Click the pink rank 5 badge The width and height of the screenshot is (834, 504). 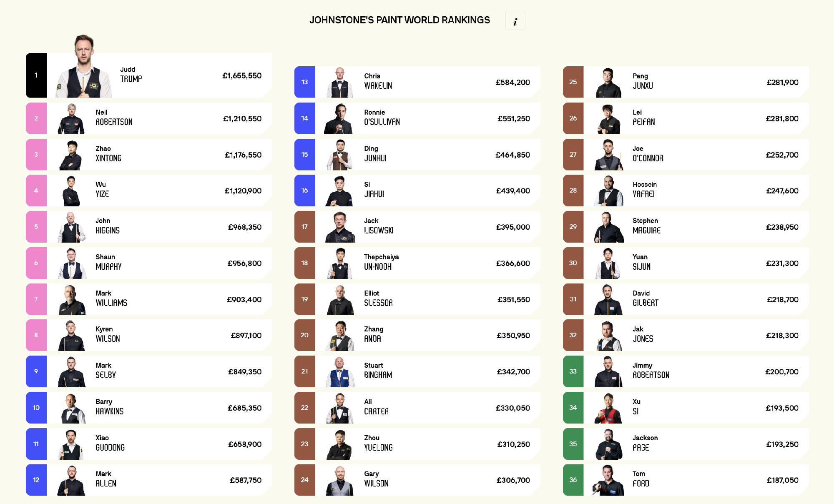[x=36, y=227]
